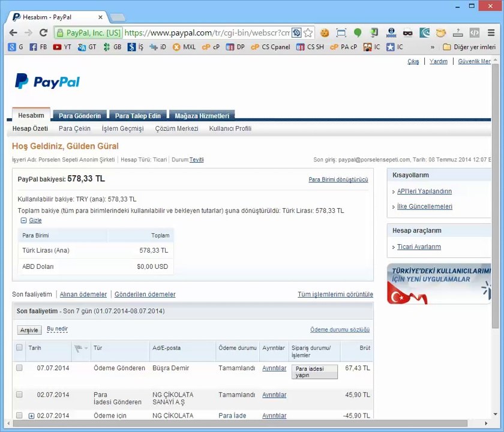Open the G bookmark in bookmarks bar

tap(16, 47)
